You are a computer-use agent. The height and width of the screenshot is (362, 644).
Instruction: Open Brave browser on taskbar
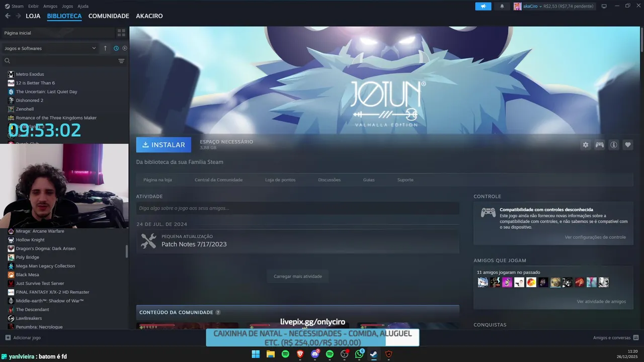click(x=300, y=354)
